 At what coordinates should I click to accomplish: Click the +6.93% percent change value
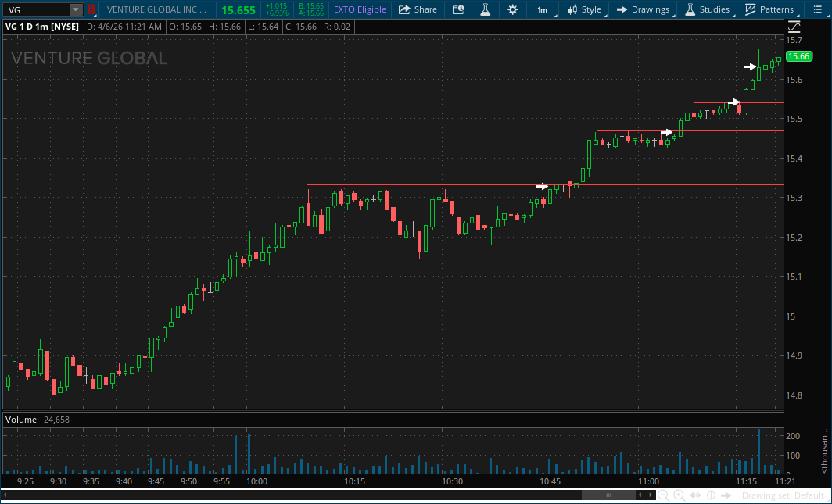277,13
